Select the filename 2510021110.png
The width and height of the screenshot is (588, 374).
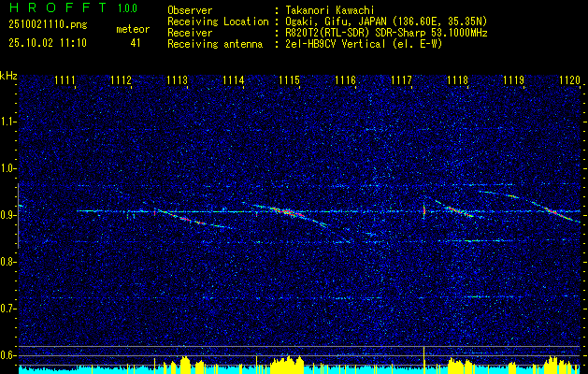[x=48, y=24]
